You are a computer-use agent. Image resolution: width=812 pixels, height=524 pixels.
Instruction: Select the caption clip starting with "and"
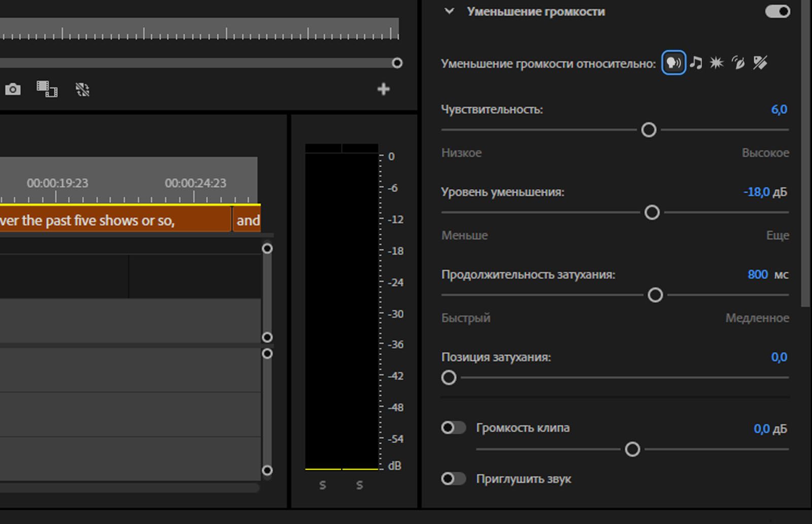point(247,220)
